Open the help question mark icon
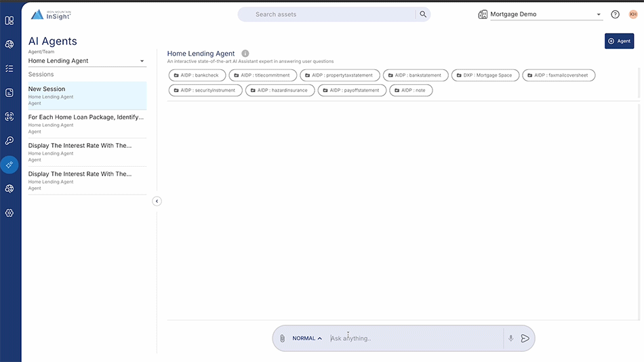Image resolution: width=644 pixels, height=362 pixels. click(x=615, y=14)
